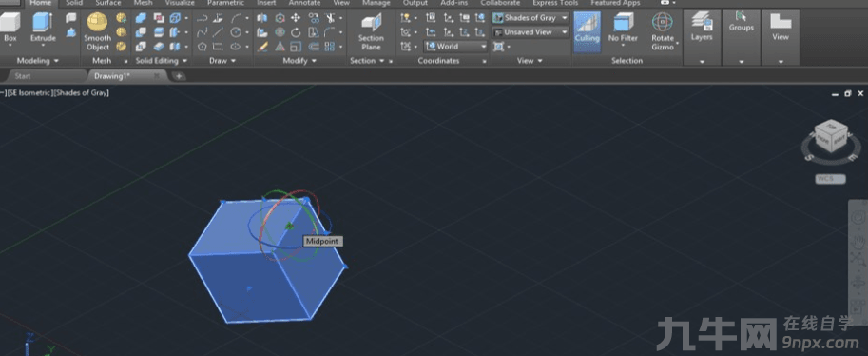Viewport: 868px width, 356px height.
Task: Click the Solid Union icon
Action: pyautogui.click(x=141, y=18)
